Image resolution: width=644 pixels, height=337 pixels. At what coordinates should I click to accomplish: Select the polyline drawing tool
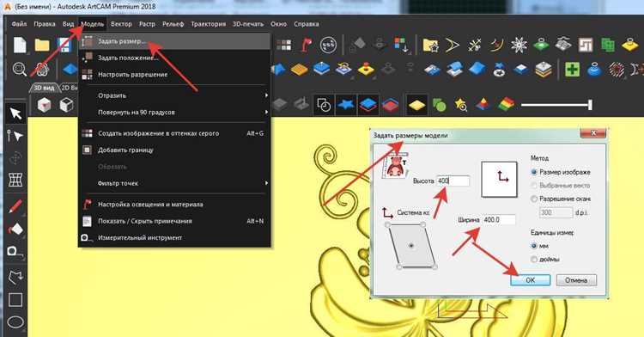15,277
